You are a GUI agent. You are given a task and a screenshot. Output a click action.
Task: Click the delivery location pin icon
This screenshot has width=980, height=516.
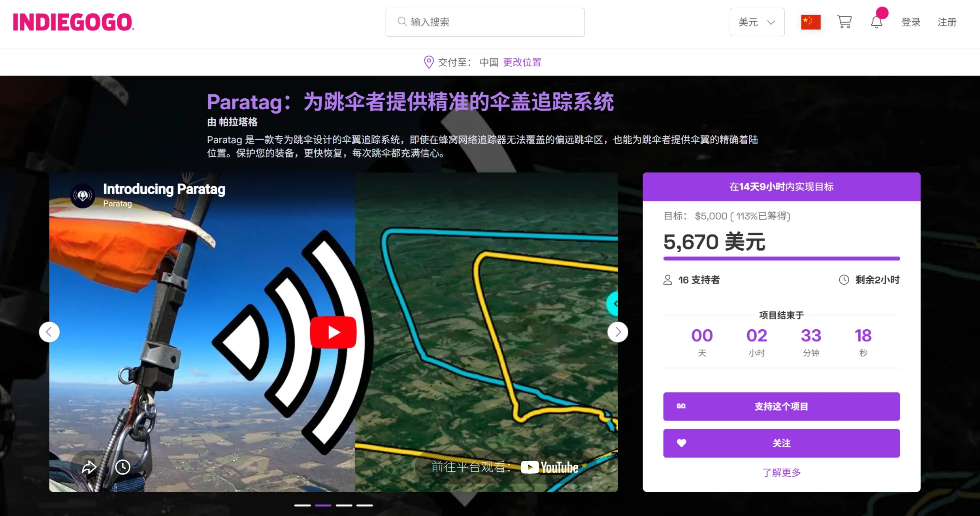429,62
